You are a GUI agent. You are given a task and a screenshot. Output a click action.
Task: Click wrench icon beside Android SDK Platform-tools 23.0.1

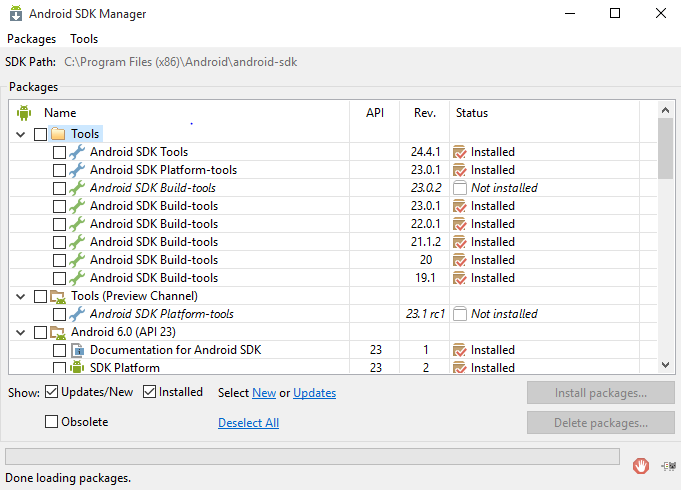(77, 170)
